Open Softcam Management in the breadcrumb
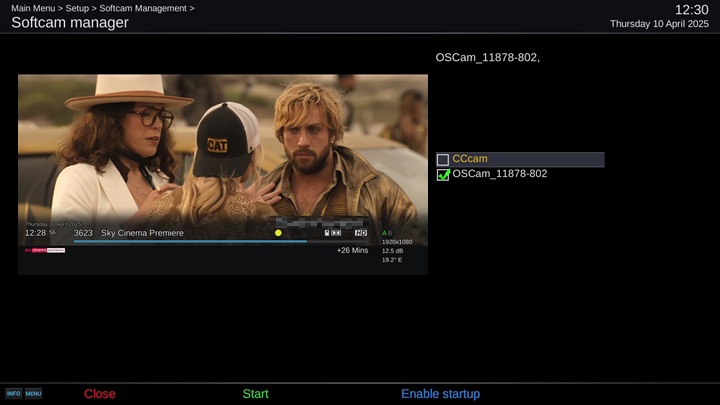 143,8
